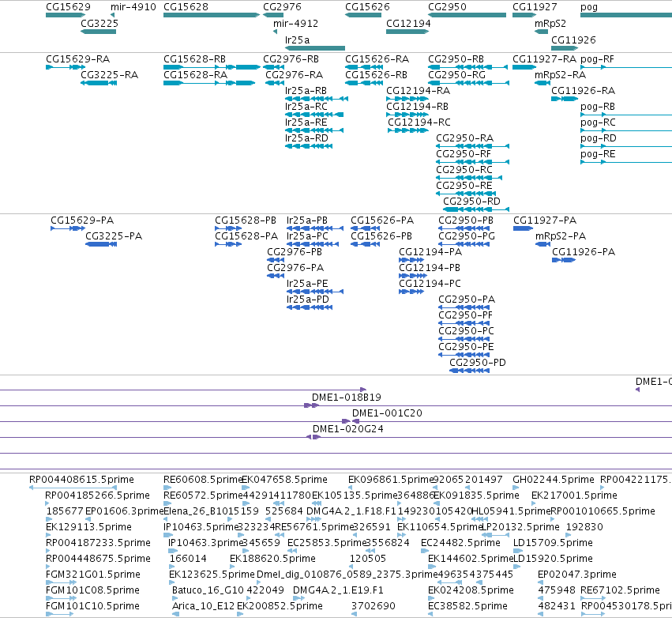Select protein CG11927-PA
Screen dimensions: 672x618
[545, 220]
